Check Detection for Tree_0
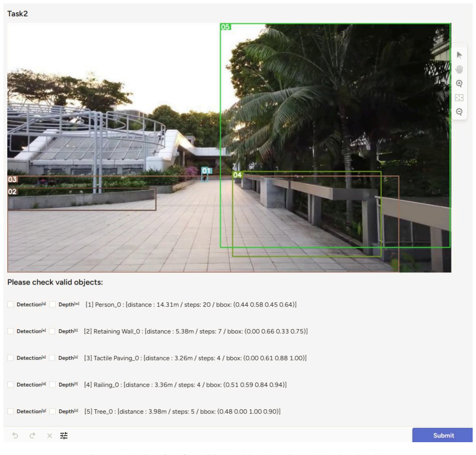Image resolution: width=476 pixels, height=455 pixels. pos(11,411)
